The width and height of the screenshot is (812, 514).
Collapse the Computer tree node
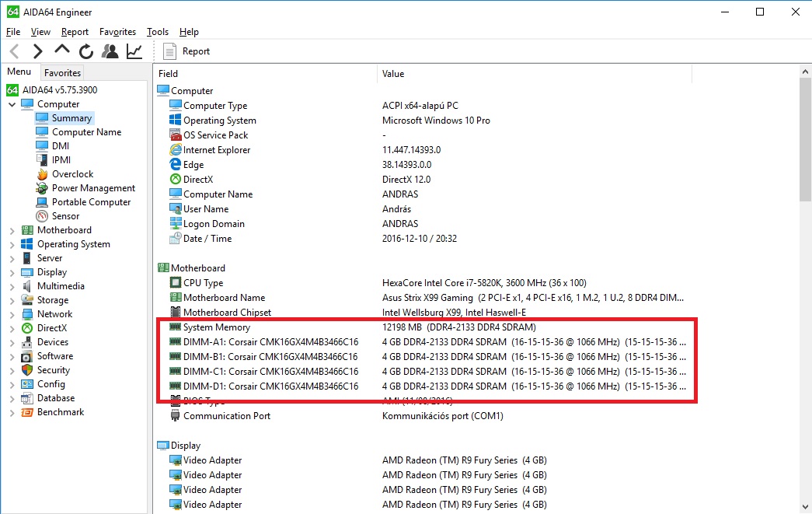[12, 104]
